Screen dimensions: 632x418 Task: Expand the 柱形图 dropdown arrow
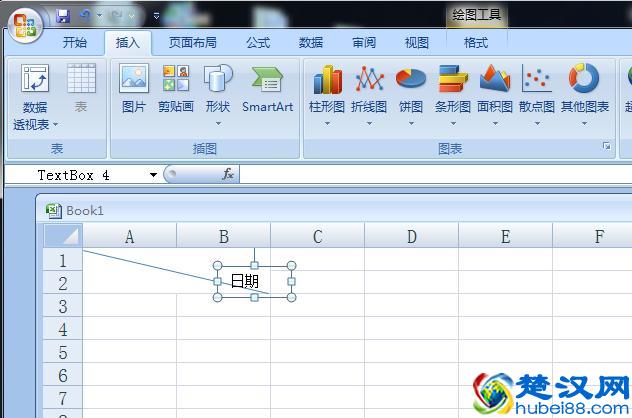pos(327,123)
